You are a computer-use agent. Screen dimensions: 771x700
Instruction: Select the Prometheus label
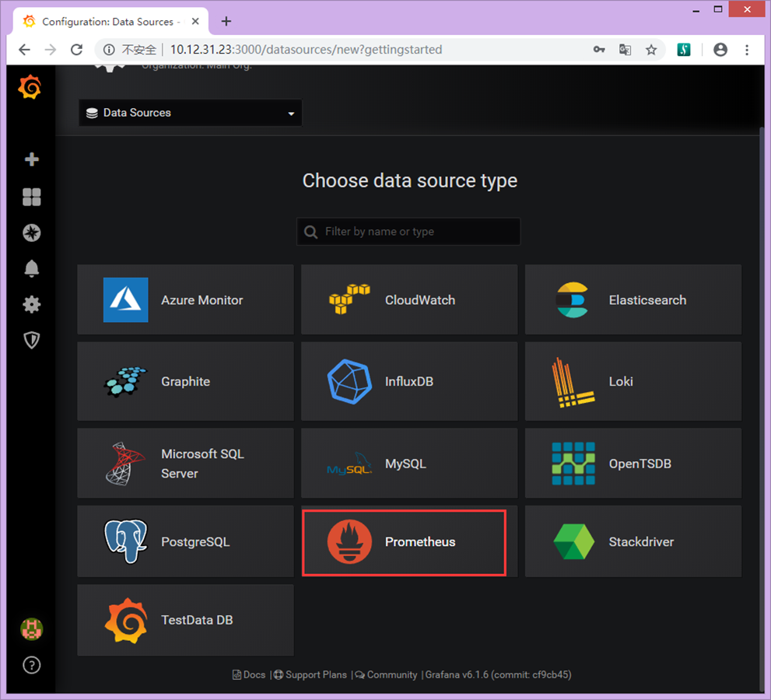point(420,541)
